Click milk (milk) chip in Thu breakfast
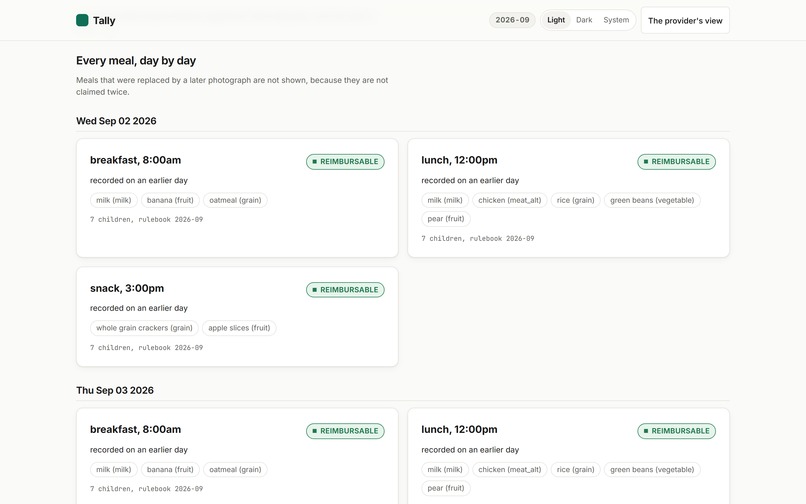The width and height of the screenshot is (806, 504). point(114,470)
